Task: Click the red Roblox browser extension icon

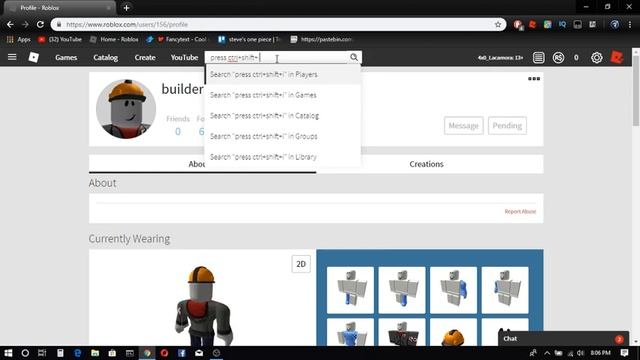Action: pyautogui.click(x=532, y=24)
